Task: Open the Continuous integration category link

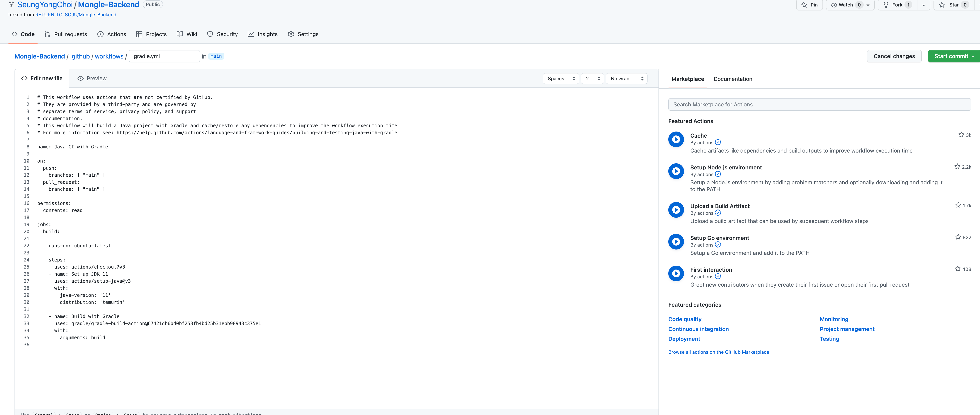Action: [x=698, y=329]
